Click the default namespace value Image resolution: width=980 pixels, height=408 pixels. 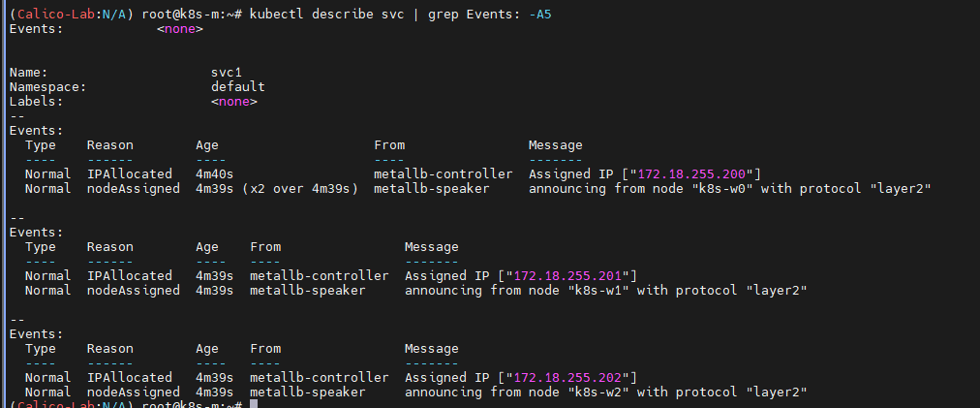click(x=237, y=87)
